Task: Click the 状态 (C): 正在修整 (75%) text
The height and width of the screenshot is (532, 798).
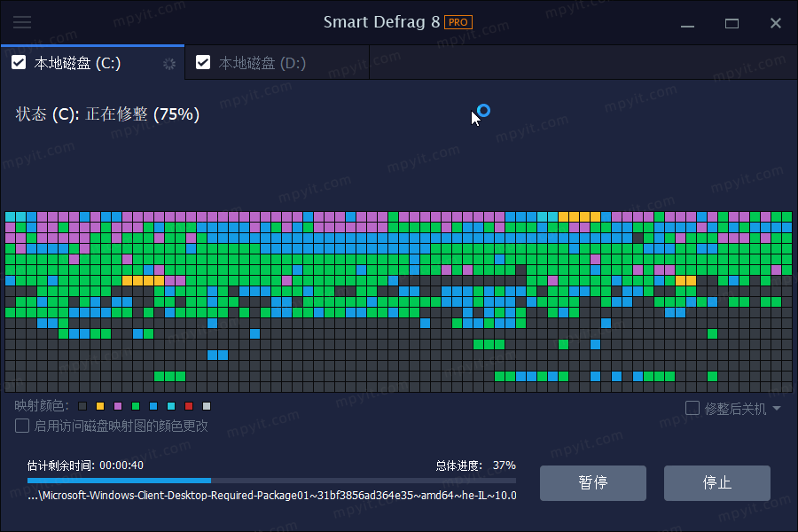Action: click(x=107, y=114)
